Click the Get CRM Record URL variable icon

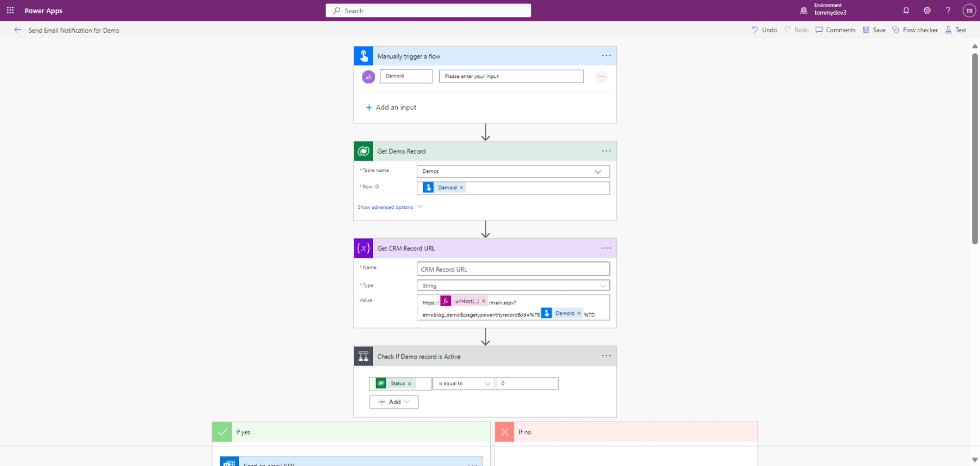364,249
